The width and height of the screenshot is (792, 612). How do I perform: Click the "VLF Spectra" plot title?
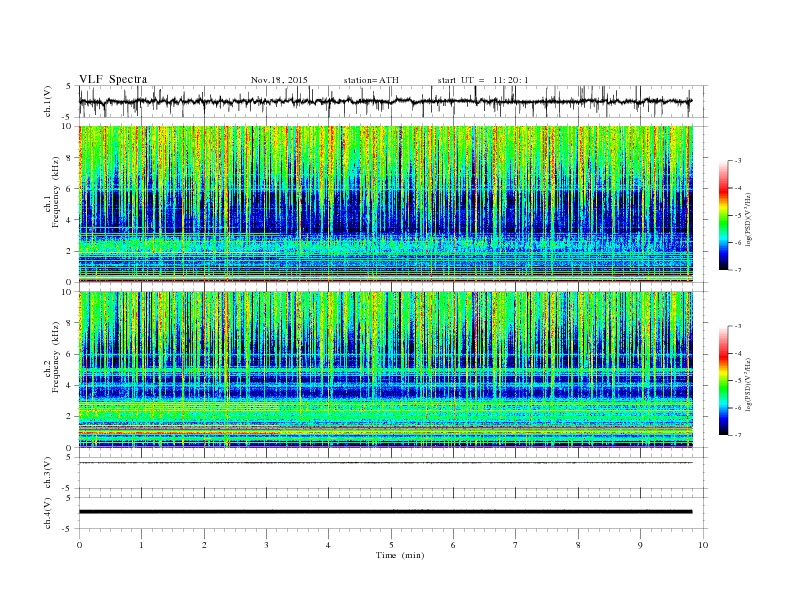click(113, 79)
